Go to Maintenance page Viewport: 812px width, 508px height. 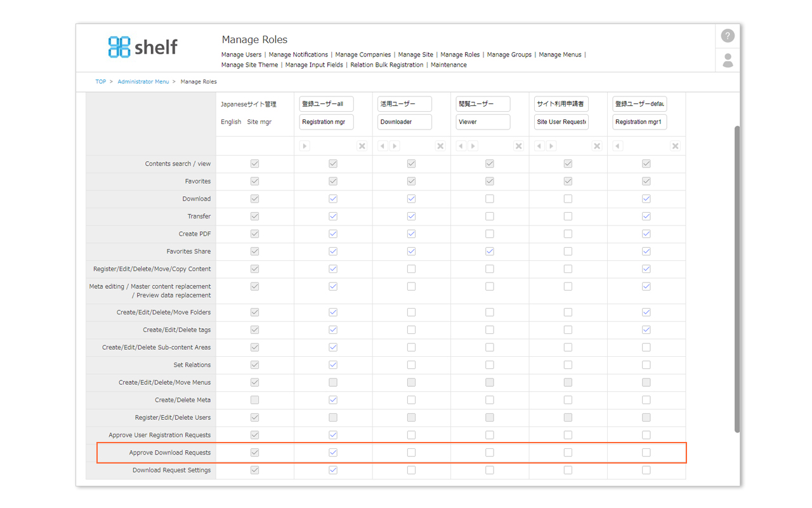click(449, 65)
